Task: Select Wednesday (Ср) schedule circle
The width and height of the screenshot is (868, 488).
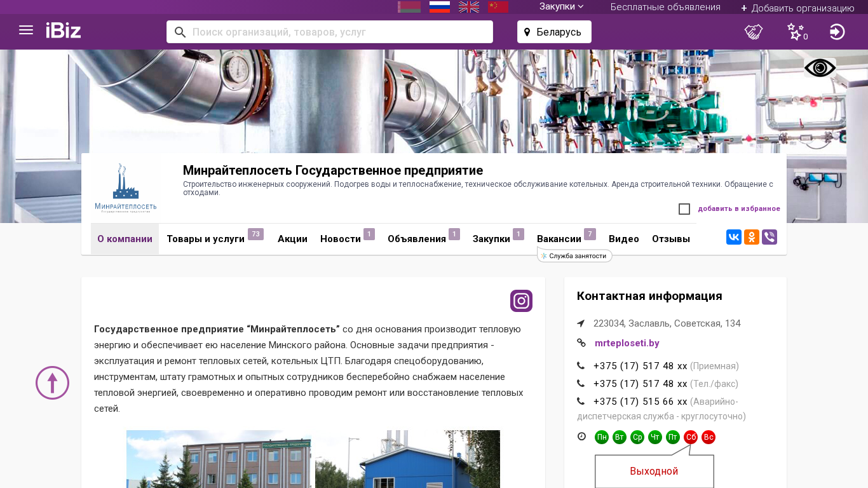Action: coord(637,437)
